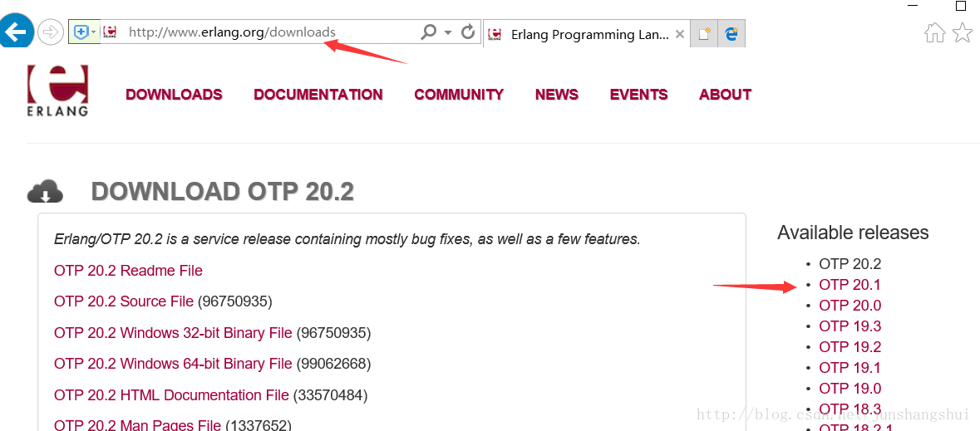The height and width of the screenshot is (431, 980).
Task: Click the Available releases heading
Action: pyautogui.click(x=853, y=233)
